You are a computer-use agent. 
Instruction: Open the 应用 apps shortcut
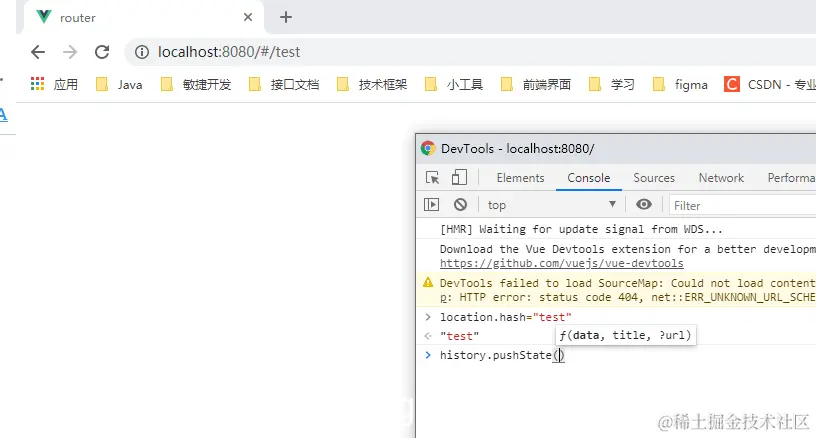pos(55,84)
